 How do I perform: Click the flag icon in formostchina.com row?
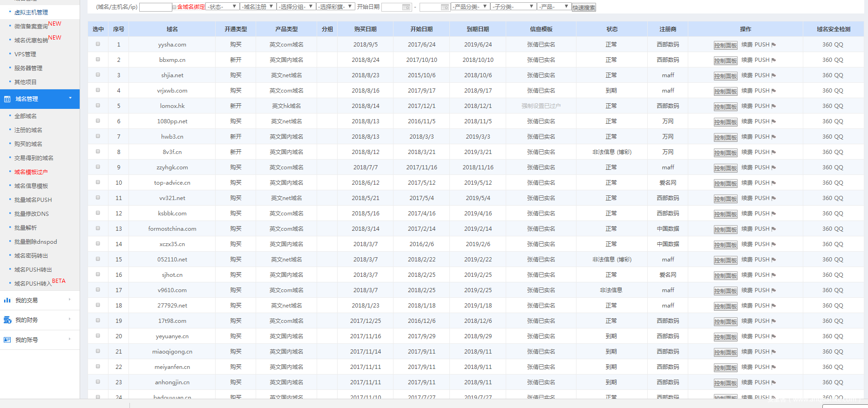tap(773, 229)
